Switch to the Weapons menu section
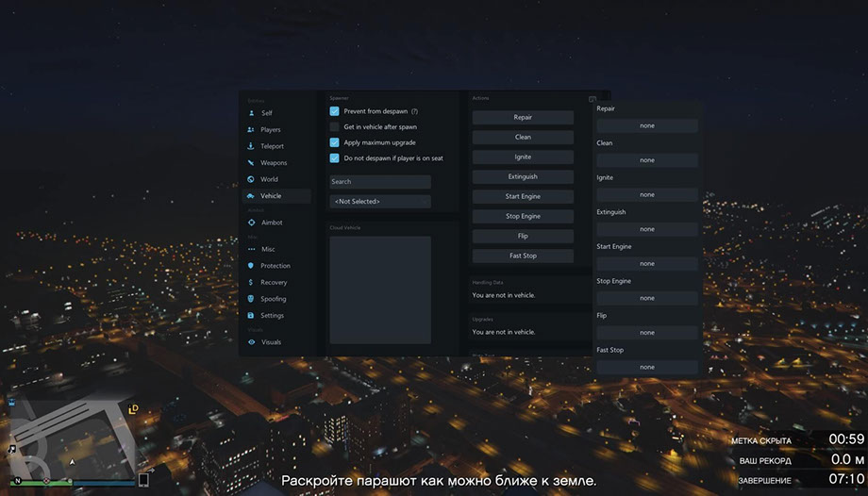The image size is (868, 496). (273, 163)
